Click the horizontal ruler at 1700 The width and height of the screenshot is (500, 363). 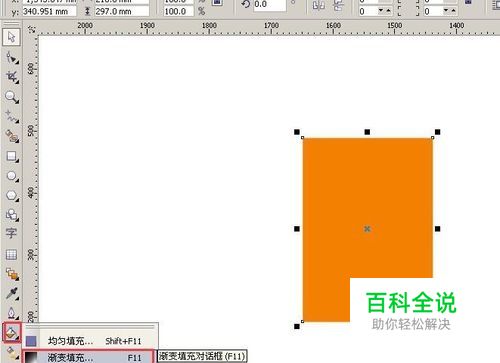[271, 25]
